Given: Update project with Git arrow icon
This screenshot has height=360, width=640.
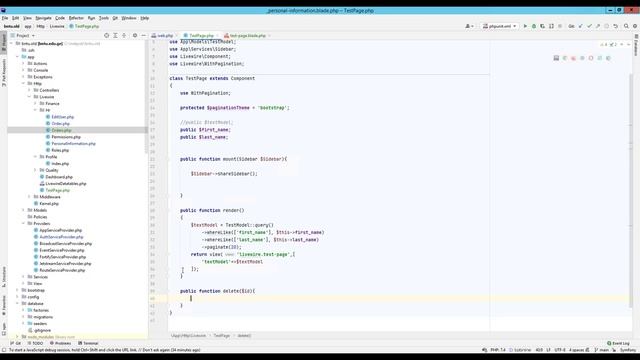Looking at the screenshot, I should coord(580,26).
